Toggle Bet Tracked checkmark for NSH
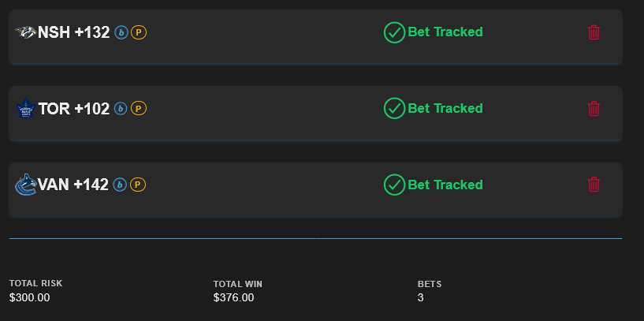The image size is (644, 321). click(x=394, y=32)
